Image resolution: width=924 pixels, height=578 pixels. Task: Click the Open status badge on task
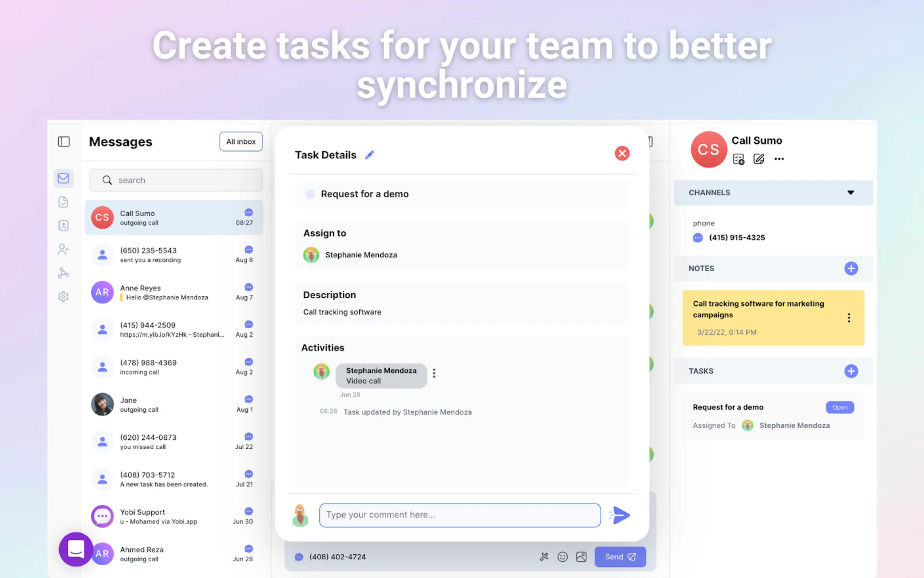point(840,408)
